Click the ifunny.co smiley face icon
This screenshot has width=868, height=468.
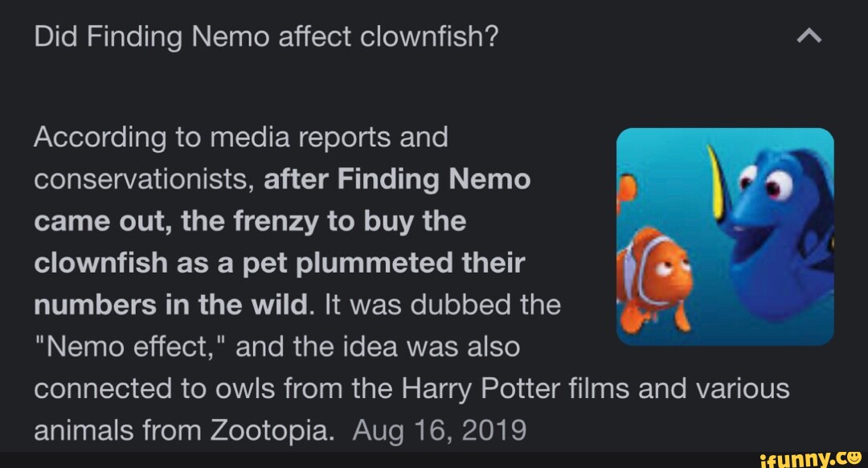[x=857, y=458]
